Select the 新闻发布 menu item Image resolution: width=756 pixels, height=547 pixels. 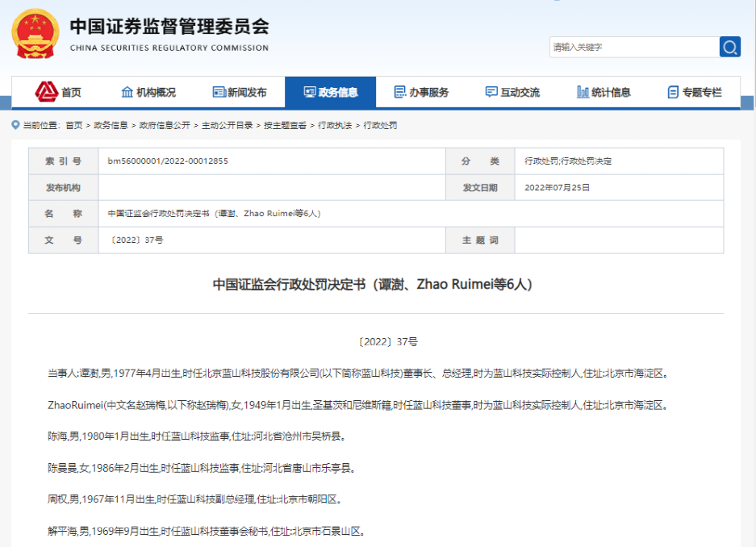point(235,91)
